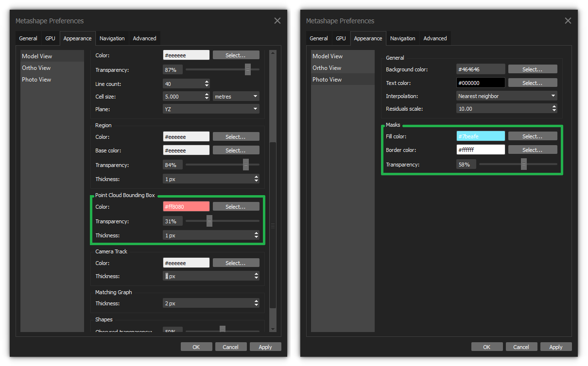Open the GPU tab in left Preferences window
Image resolution: width=588 pixels, height=366 pixels.
point(50,38)
